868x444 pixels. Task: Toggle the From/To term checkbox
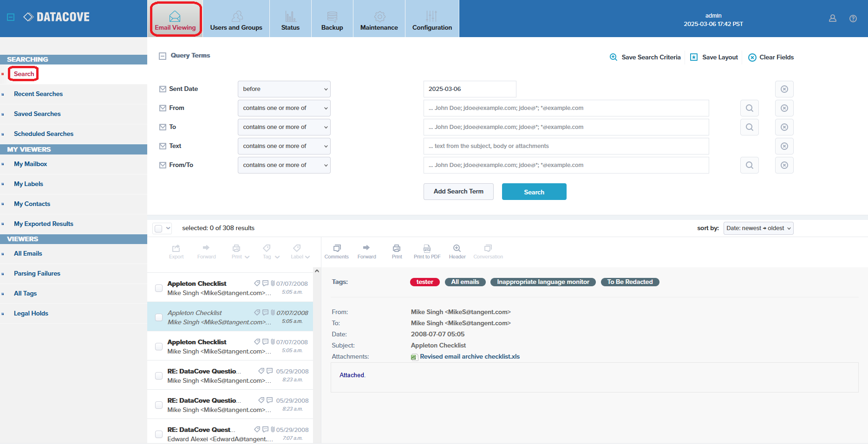[163, 165]
